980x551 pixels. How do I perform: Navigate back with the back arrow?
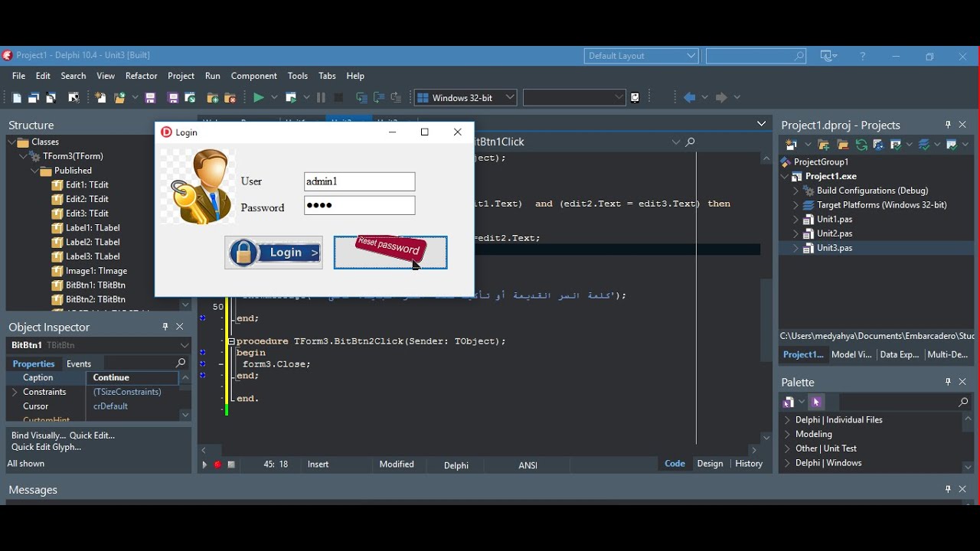[x=691, y=98]
